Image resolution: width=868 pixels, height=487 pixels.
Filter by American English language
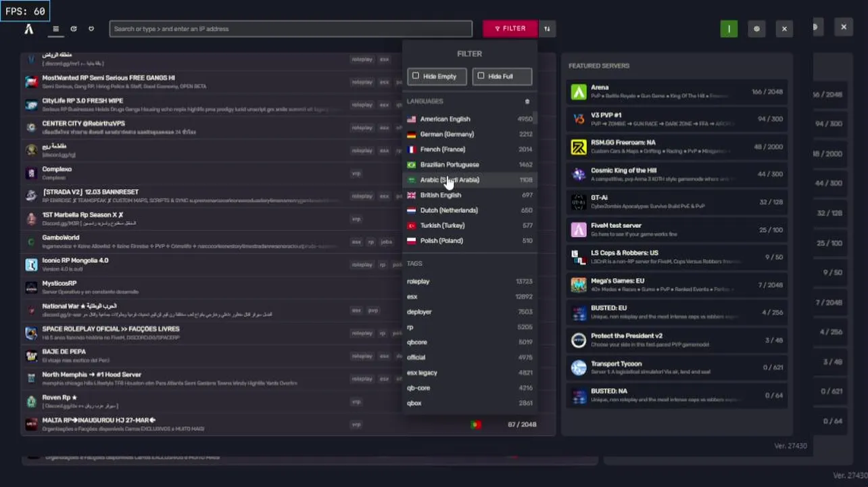pyautogui.click(x=470, y=119)
